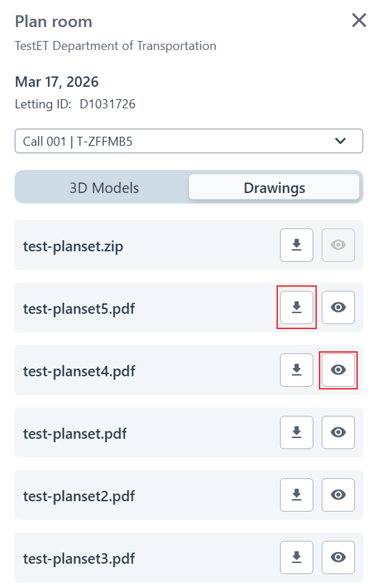This screenshot has width=371, height=588.
Task: Select the test-planset5.pdf file name
Action: pyautogui.click(x=79, y=309)
